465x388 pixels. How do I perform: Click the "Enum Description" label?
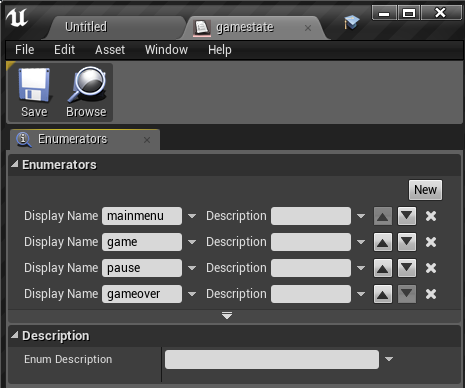tap(68, 359)
